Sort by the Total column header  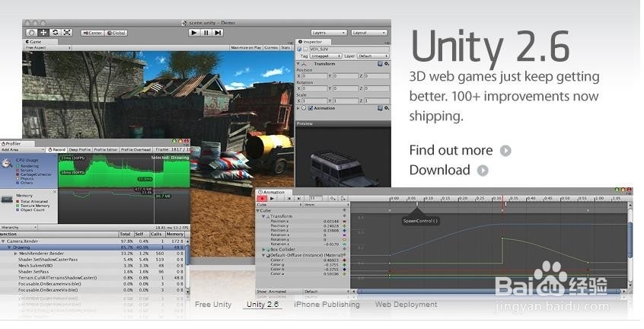pos(126,234)
